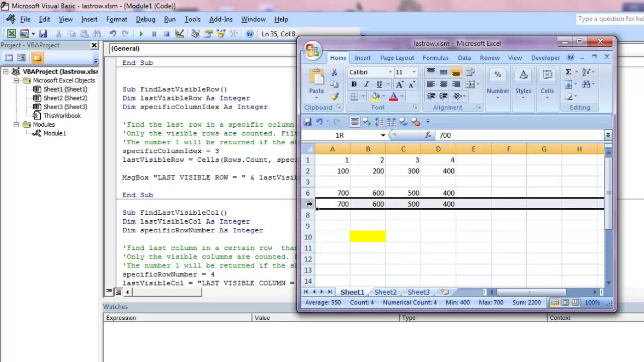This screenshot has width=644, height=362.
Task: Open Find binoculars in VBE toolbar
Action: click(97, 34)
